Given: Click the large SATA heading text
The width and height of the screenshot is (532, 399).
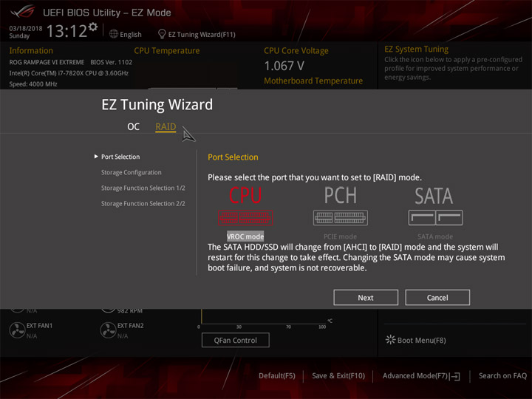Looking at the screenshot, I should point(434,196).
